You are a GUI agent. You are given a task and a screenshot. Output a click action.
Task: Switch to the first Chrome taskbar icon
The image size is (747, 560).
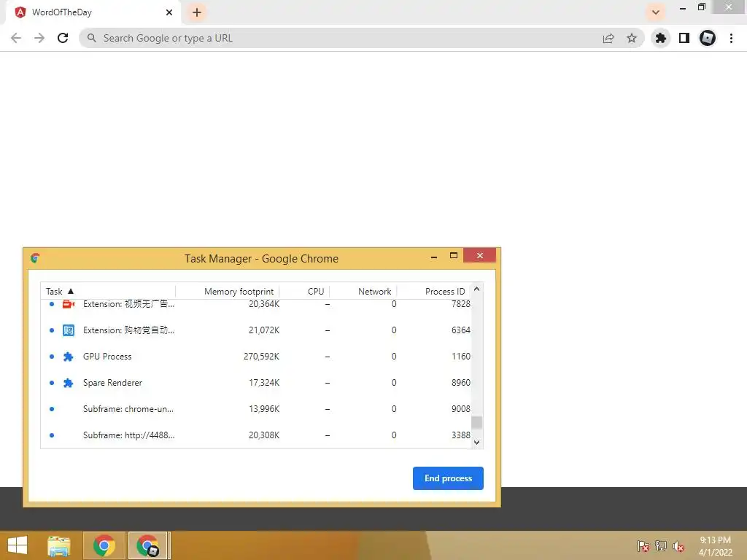[104, 545]
